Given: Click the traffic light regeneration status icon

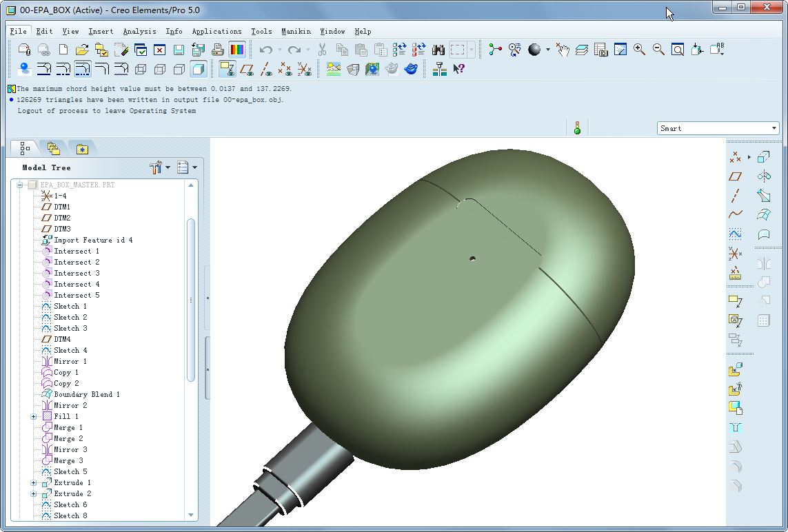Looking at the screenshot, I should [577, 127].
